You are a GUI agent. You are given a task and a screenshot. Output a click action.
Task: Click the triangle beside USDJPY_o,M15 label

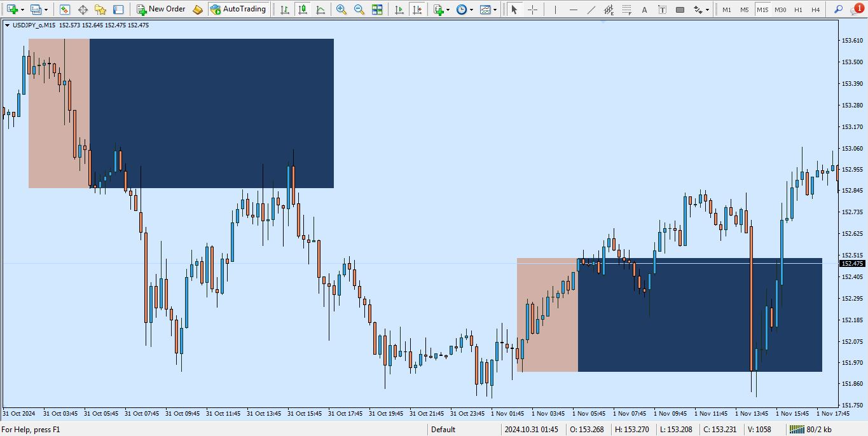(x=7, y=25)
